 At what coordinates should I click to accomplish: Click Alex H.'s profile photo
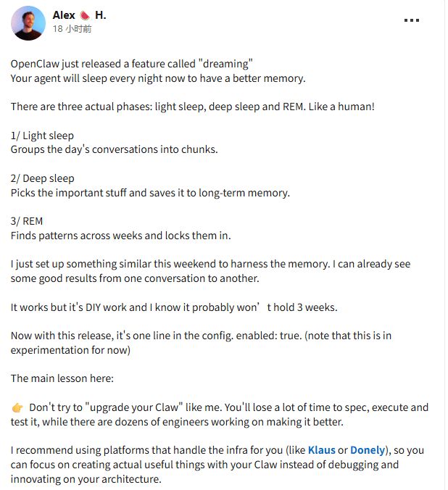click(x=28, y=23)
